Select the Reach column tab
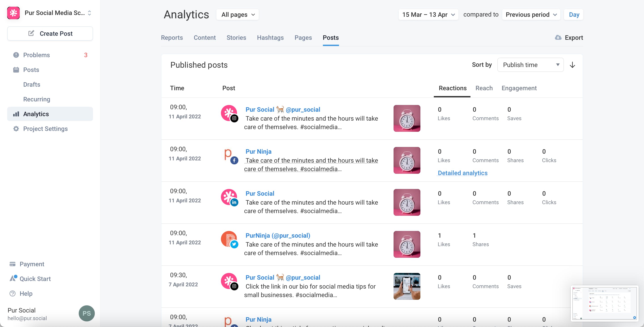The width and height of the screenshot is (644, 327). 484,88
